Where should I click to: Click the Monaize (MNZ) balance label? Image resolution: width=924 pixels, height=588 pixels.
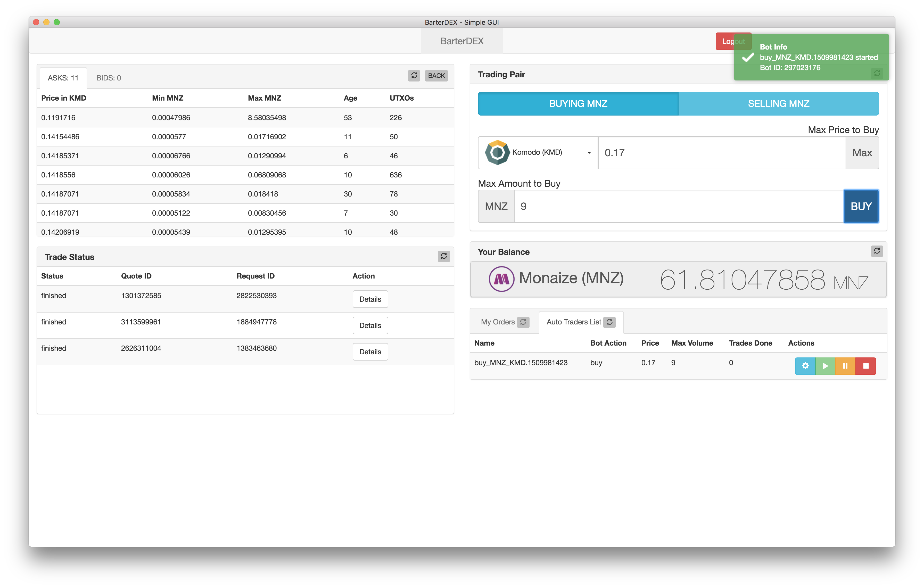[x=571, y=278]
